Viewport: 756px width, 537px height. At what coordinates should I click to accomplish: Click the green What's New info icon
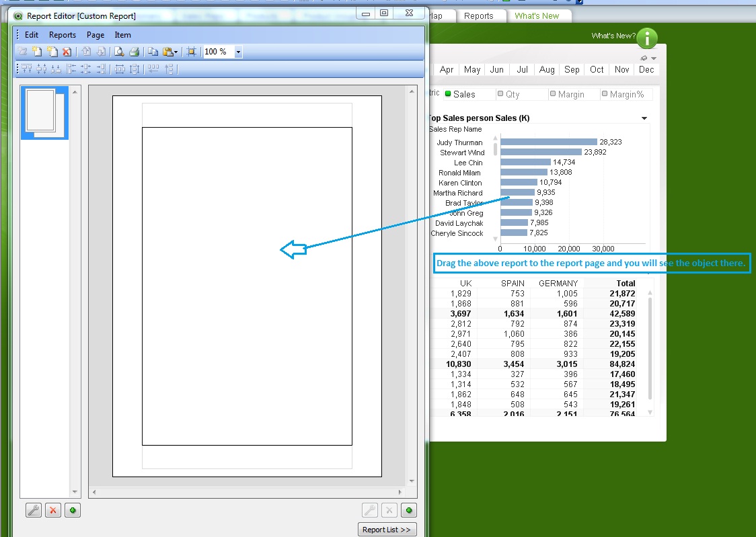point(647,38)
